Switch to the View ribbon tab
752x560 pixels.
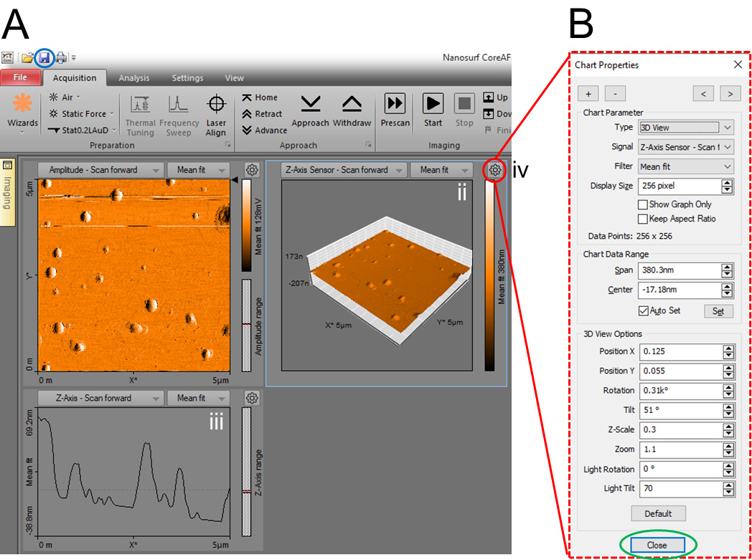pyautogui.click(x=235, y=78)
